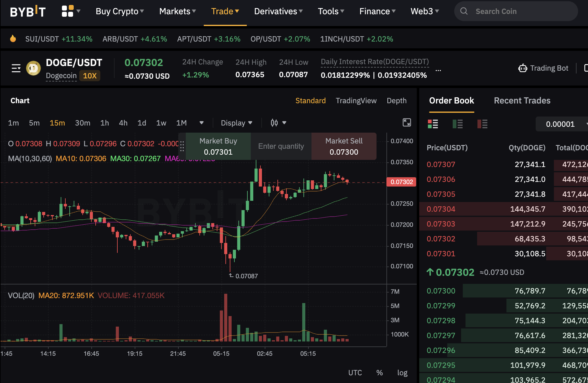The width and height of the screenshot is (588, 383).
Task: Click Market Buy at 0.07301
Action: click(218, 146)
